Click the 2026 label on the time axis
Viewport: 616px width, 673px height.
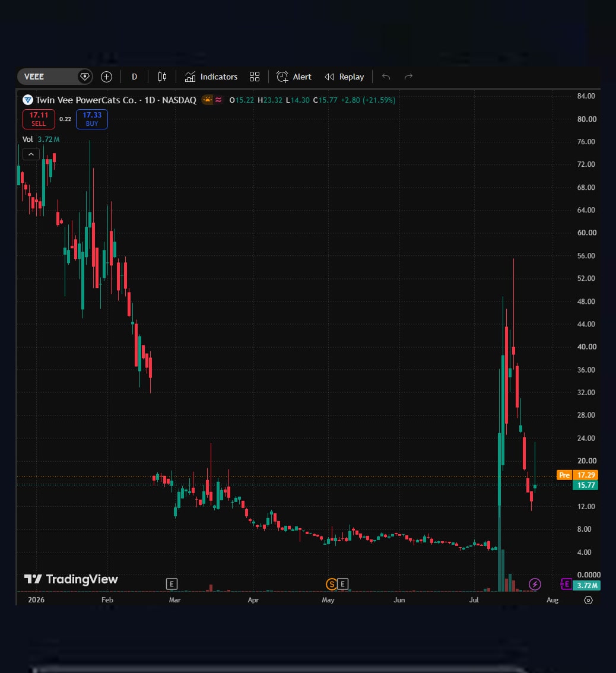tap(36, 599)
